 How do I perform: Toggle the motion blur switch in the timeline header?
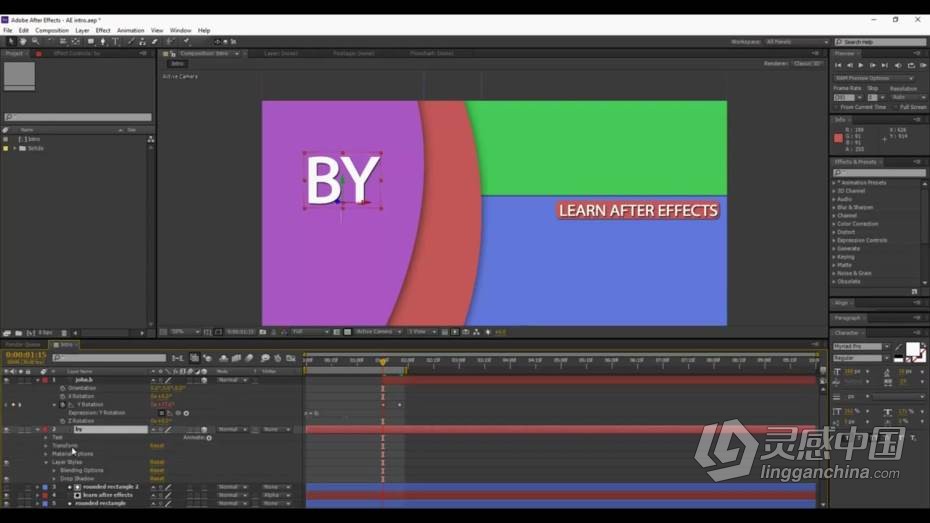coord(249,358)
